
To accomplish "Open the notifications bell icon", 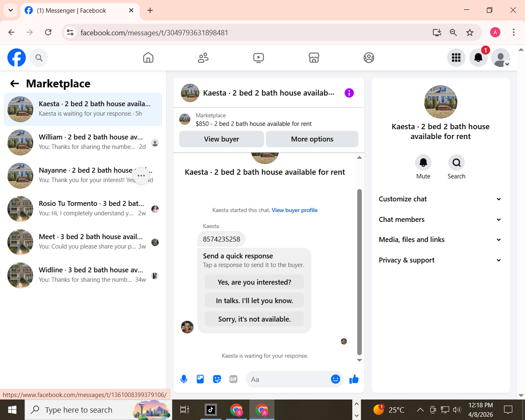I will [x=478, y=58].
